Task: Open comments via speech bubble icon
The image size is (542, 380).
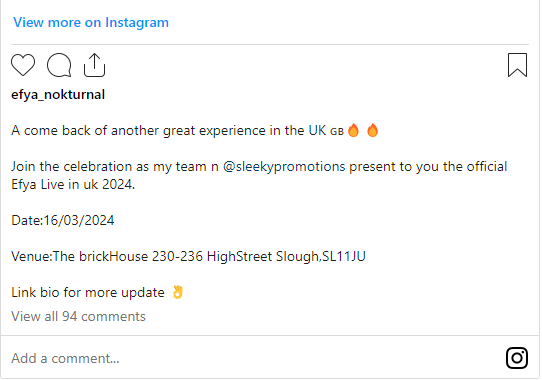Action: point(59,65)
